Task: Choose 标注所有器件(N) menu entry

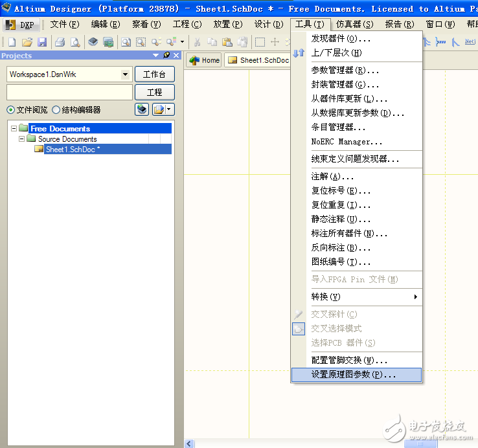Action: [x=357, y=234]
